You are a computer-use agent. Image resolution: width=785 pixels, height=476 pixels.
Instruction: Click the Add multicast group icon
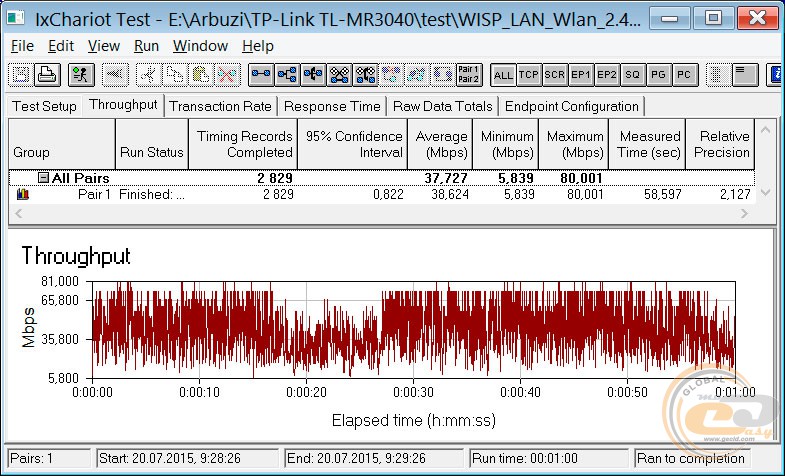coord(287,75)
